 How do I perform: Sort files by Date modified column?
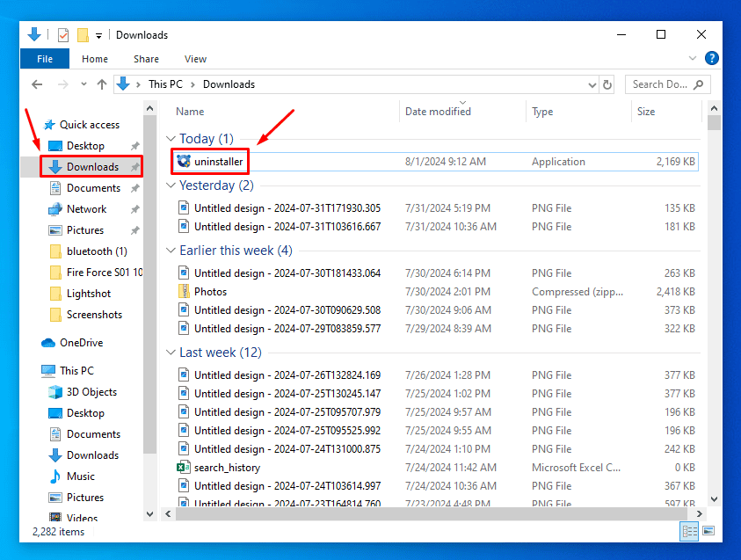pos(438,112)
